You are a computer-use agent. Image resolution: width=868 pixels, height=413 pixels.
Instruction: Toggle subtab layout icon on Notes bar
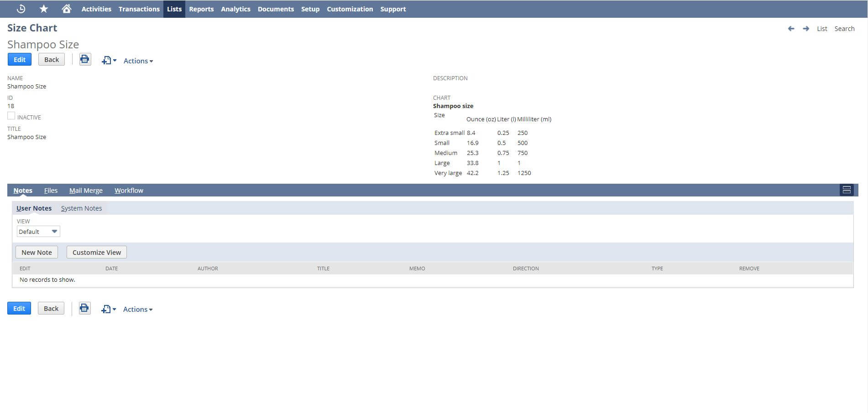click(x=847, y=190)
